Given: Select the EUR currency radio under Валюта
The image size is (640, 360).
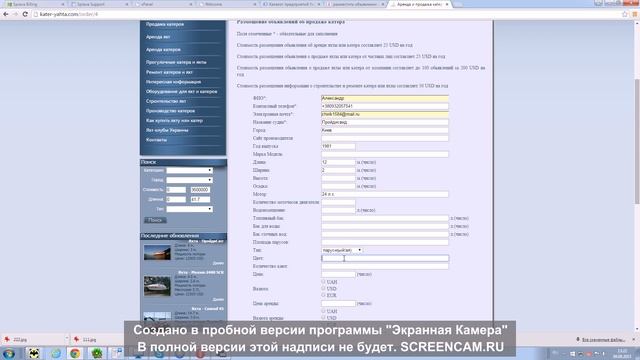Looking at the screenshot, I should click(323, 295).
